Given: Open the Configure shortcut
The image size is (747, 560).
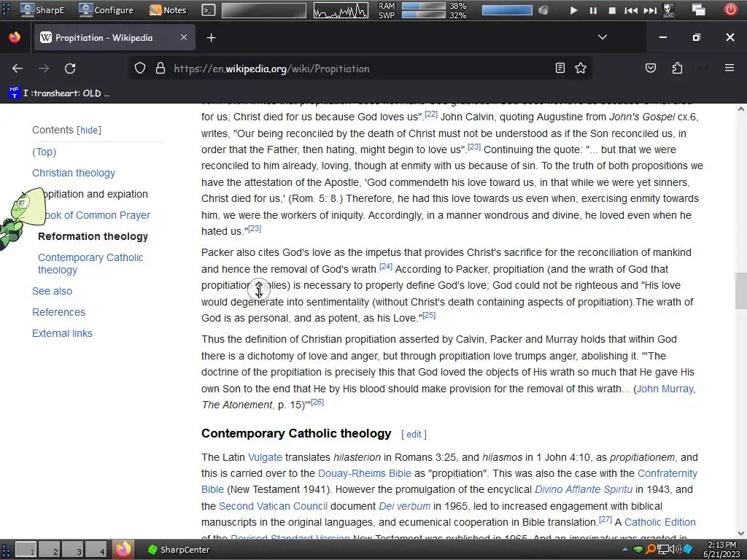Looking at the screenshot, I should (x=107, y=9).
